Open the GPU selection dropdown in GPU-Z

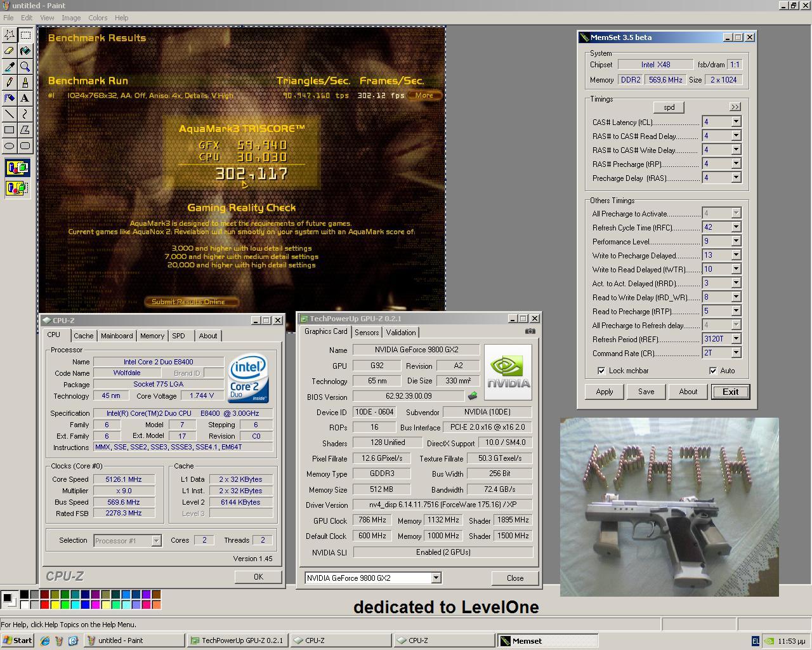tap(436, 578)
